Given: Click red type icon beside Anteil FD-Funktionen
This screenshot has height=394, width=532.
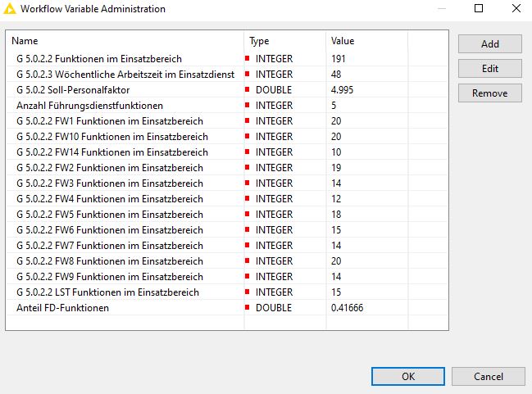Looking at the screenshot, I should [247, 307].
